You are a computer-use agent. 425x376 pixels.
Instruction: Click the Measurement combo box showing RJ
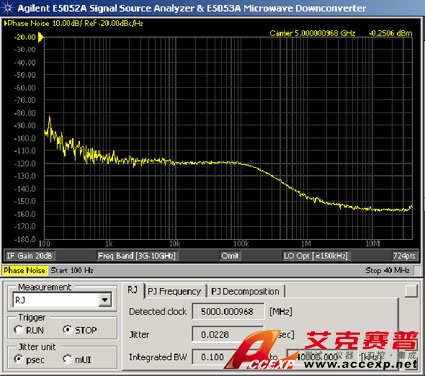(x=62, y=300)
